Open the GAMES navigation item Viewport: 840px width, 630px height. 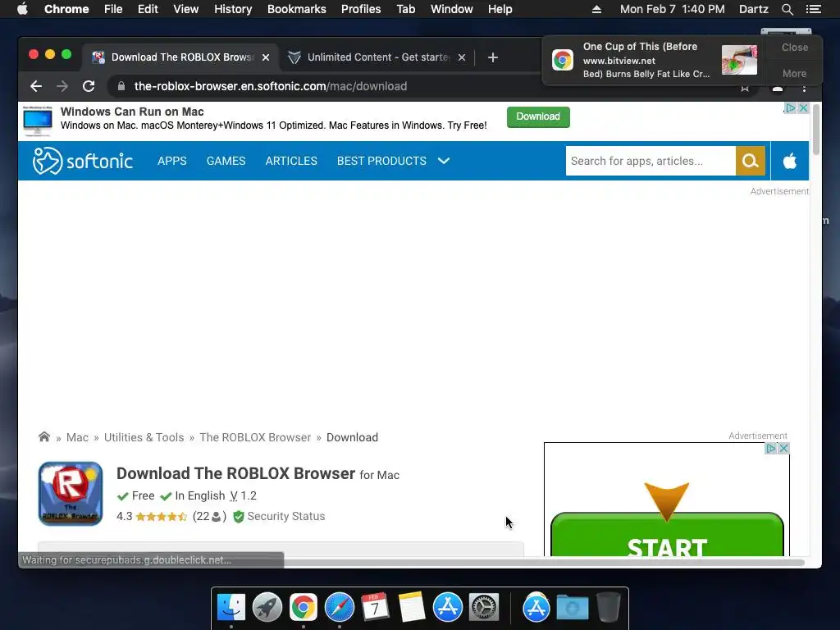point(226,161)
